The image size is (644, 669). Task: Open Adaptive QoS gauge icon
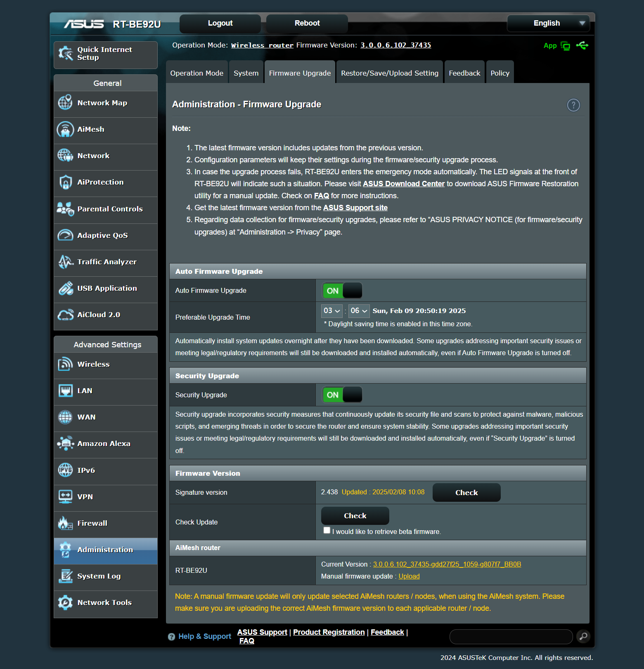65,235
